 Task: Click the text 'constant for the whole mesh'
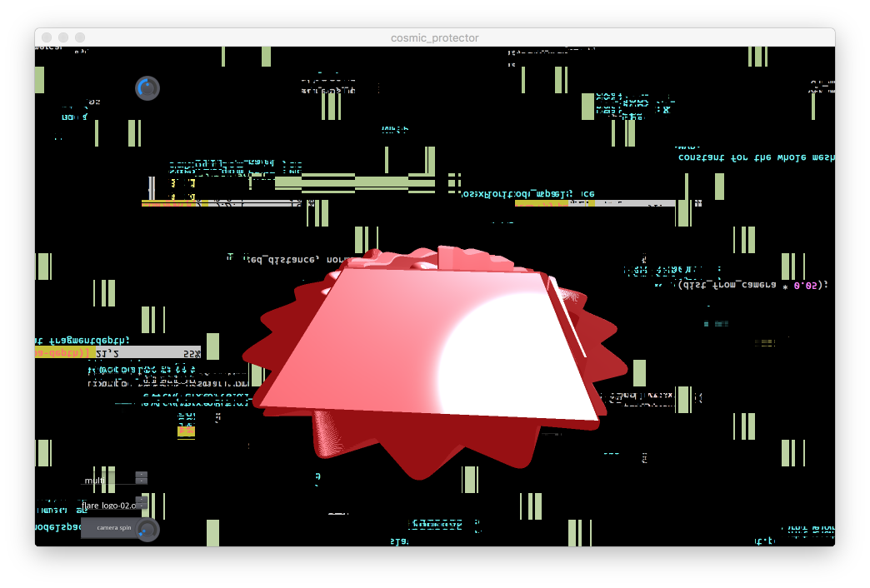[756, 157]
